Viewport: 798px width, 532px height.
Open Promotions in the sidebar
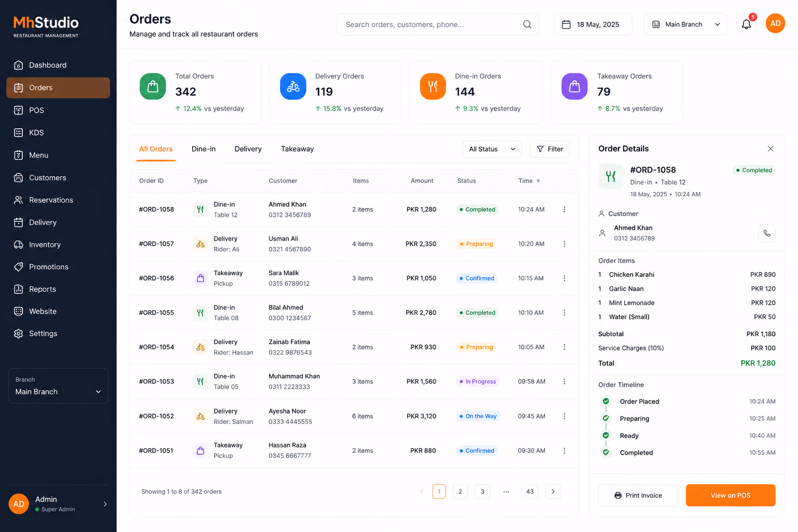click(x=58, y=267)
